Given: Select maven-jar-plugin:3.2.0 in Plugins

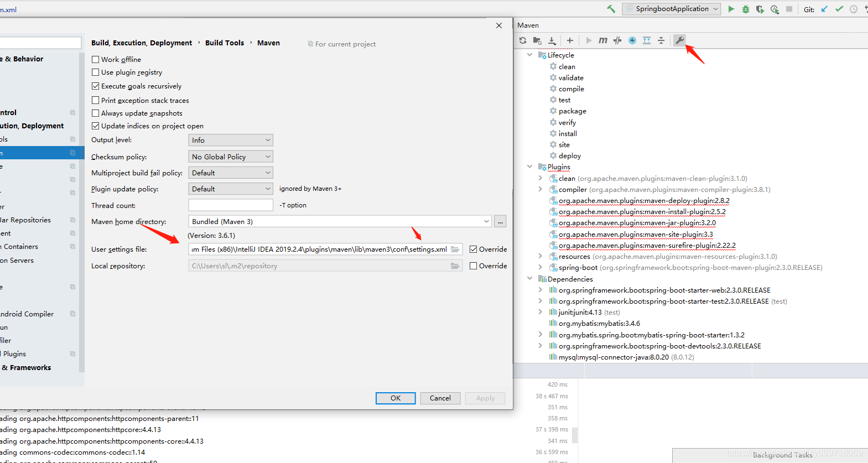Looking at the screenshot, I should pos(637,223).
